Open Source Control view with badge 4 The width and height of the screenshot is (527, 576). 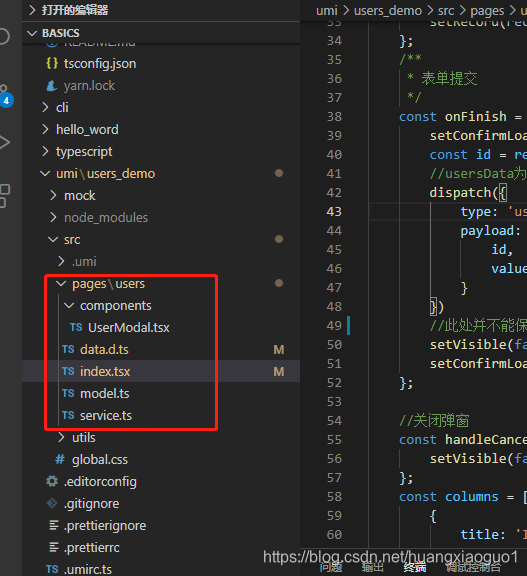tap(5, 96)
